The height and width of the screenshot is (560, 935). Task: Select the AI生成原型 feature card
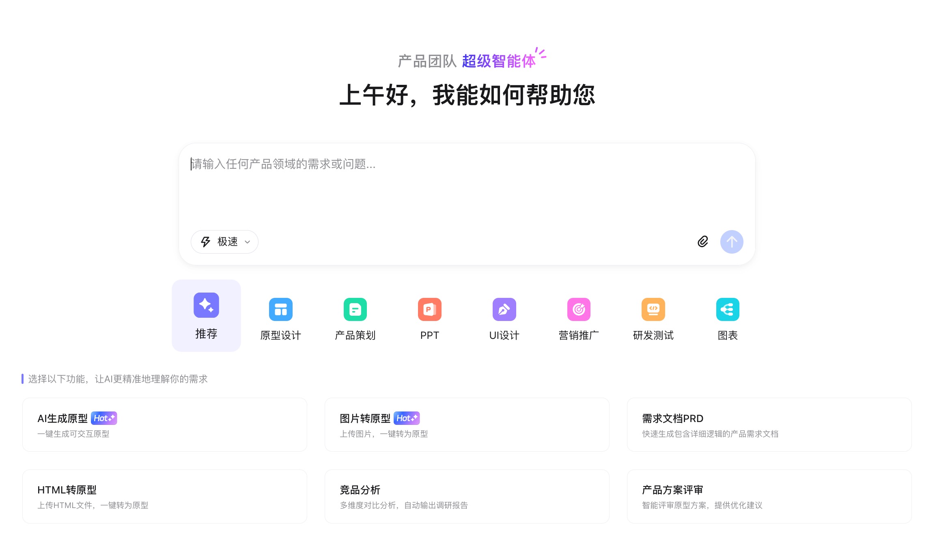[165, 424]
